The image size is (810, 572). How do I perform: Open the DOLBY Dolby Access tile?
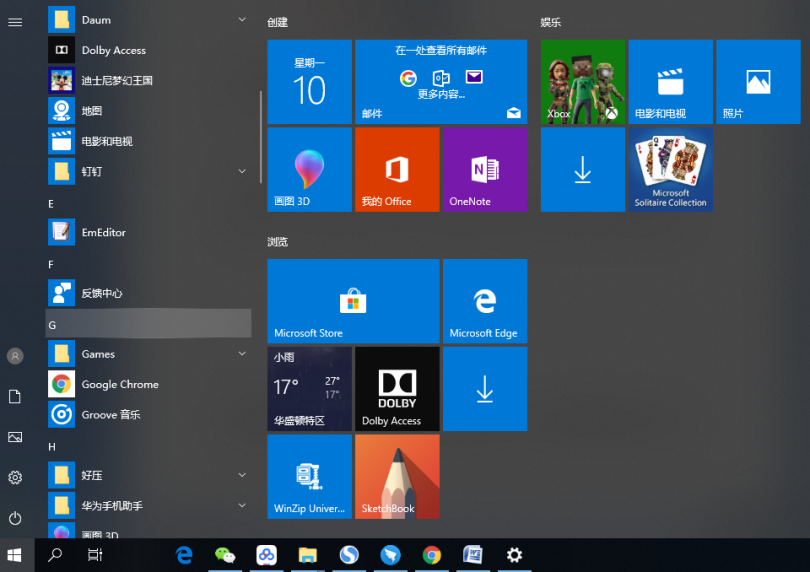click(x=397, y=389)
